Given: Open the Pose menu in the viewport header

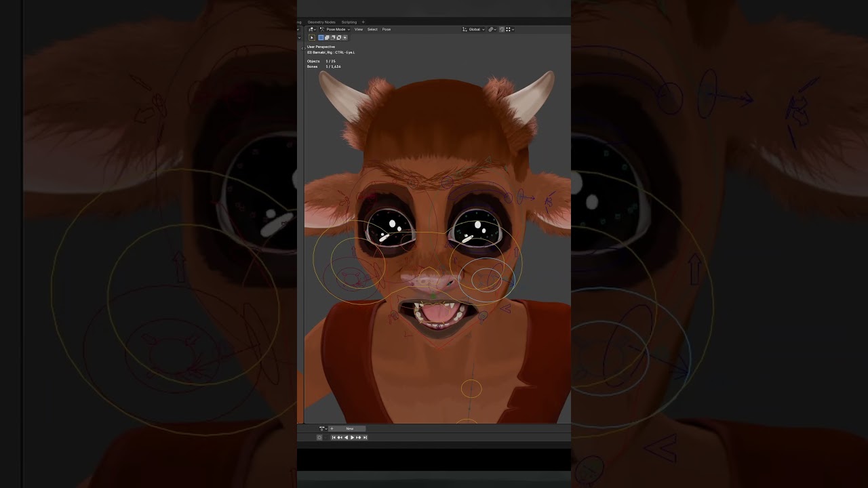Looking at the screenshot, I should [387, 29].
